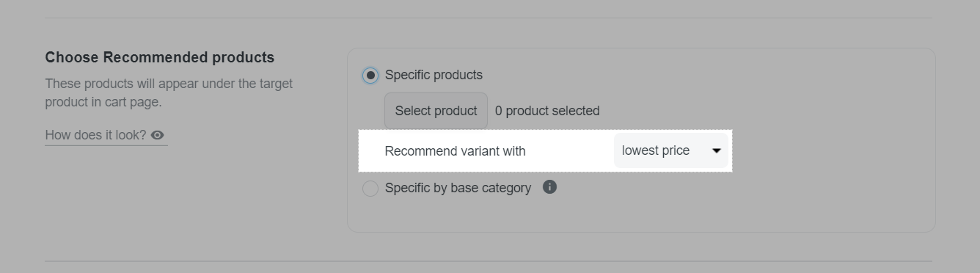Click the Choose Recommended products heading
The image size is (980, 273).
160,57
